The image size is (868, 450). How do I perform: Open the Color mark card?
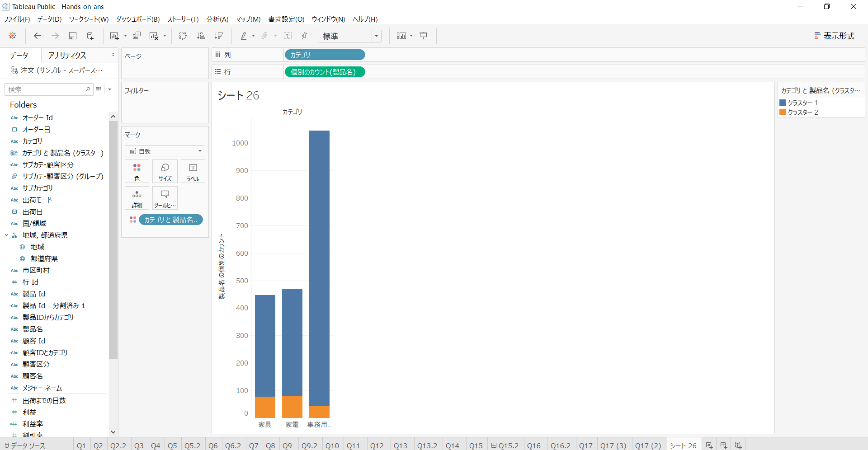[137, 172]
